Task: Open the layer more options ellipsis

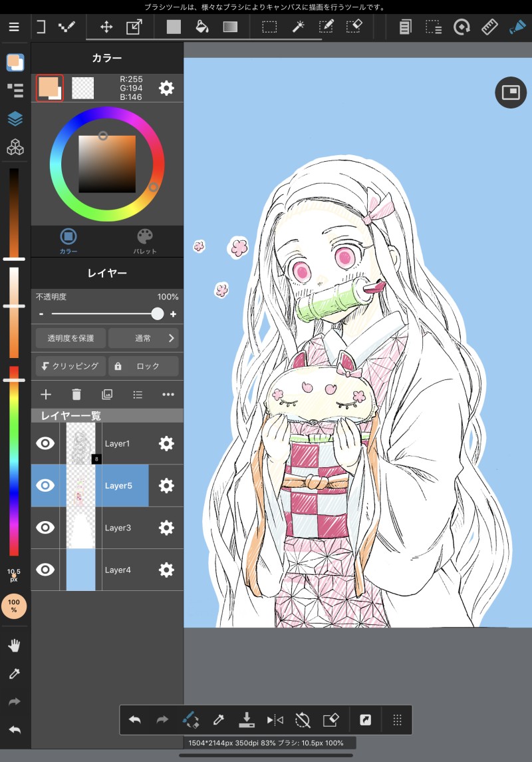Action: (168, 394)
